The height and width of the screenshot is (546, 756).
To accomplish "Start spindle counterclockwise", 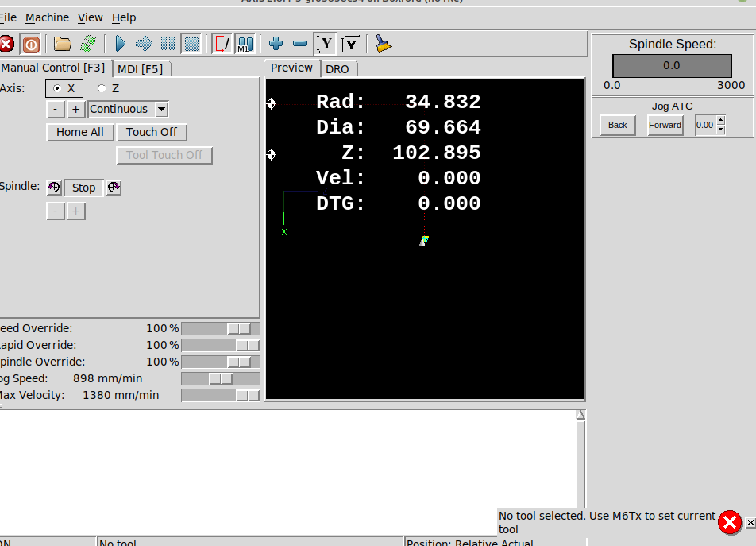I will click(54, 187).
